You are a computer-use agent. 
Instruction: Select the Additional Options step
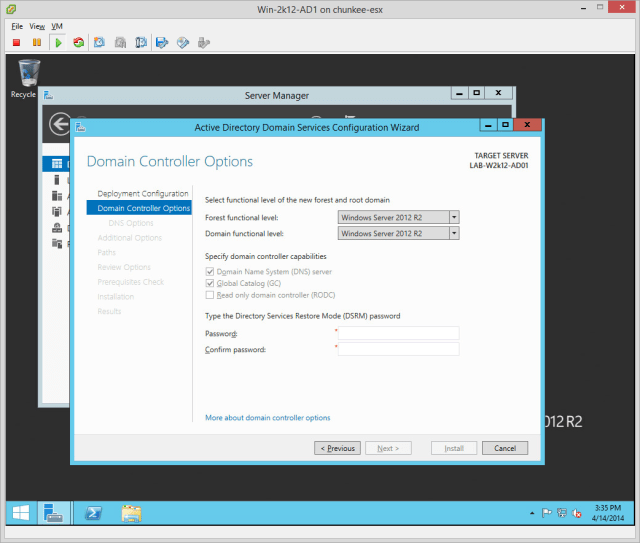coord(129,238)
